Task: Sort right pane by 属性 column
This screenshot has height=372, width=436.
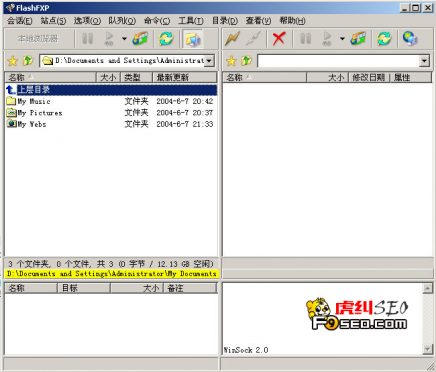Action: 411,77
